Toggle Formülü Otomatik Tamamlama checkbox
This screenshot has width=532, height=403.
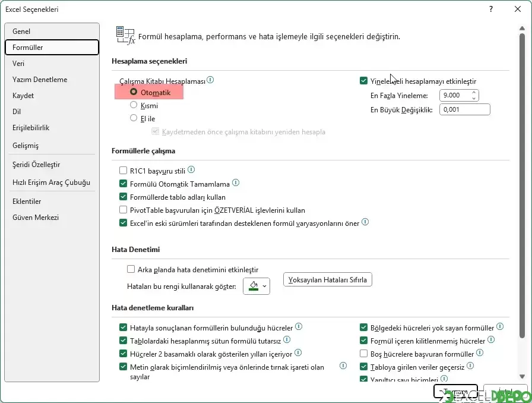click(123, 184)
